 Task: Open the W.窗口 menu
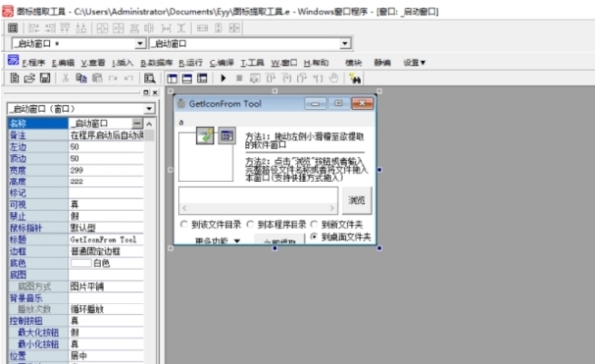(x=284, y=63)
